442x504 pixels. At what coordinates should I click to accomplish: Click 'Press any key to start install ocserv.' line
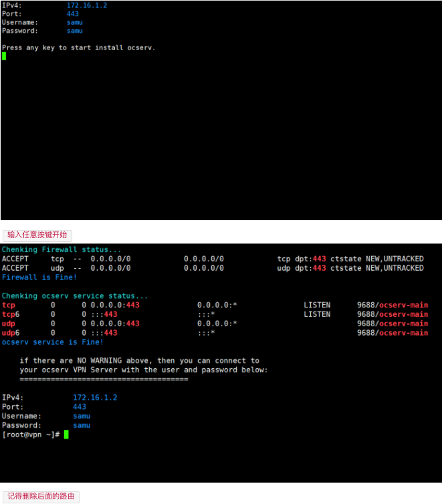[78, 47]
